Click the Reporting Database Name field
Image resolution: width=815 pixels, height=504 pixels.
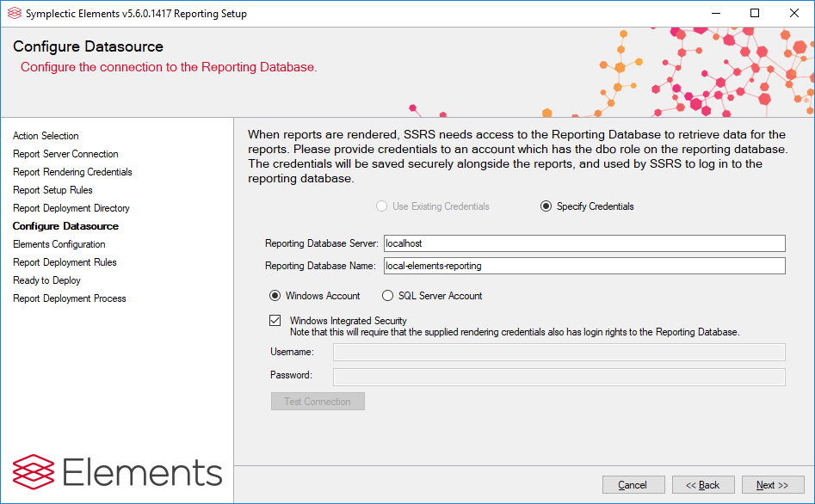pos(584,266)
